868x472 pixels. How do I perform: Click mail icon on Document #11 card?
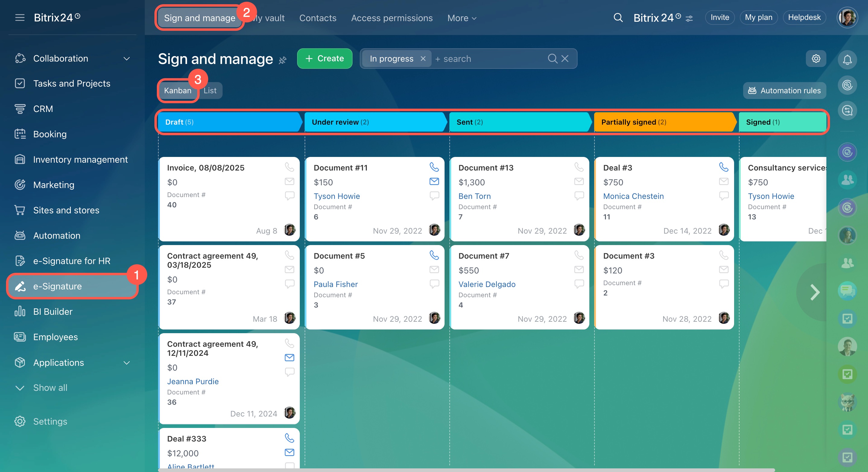[x=434, y=181]
